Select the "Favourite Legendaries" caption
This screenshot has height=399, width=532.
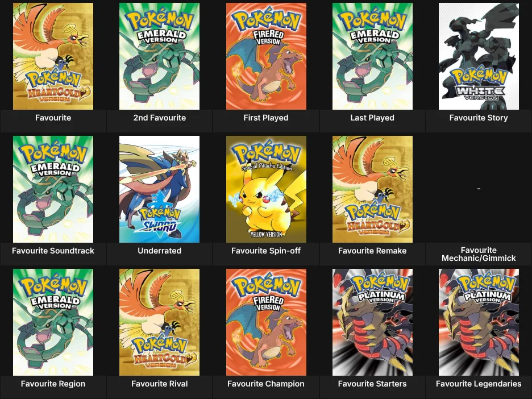click(479, 384)
